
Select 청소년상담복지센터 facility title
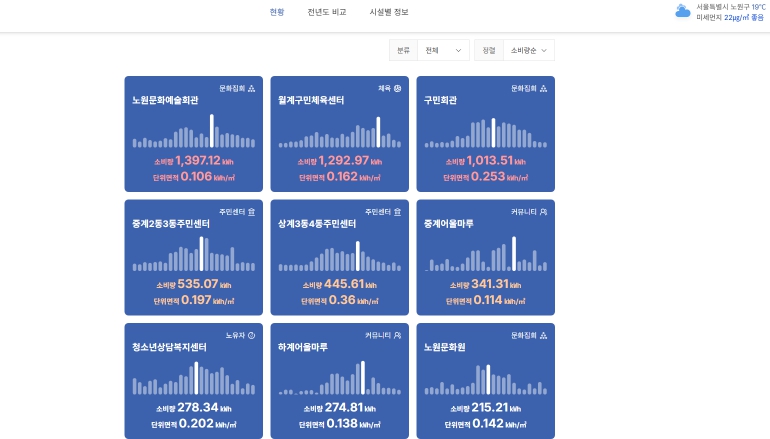point(169,347)
